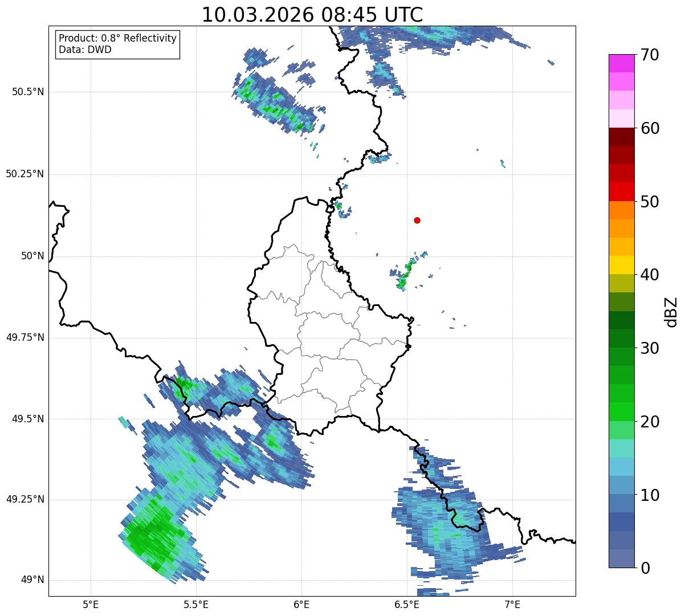Pick the bright green colorbar swatch above 20
Image resolution: width=685 pixels, height=616 pixels.
coord(622,411)
